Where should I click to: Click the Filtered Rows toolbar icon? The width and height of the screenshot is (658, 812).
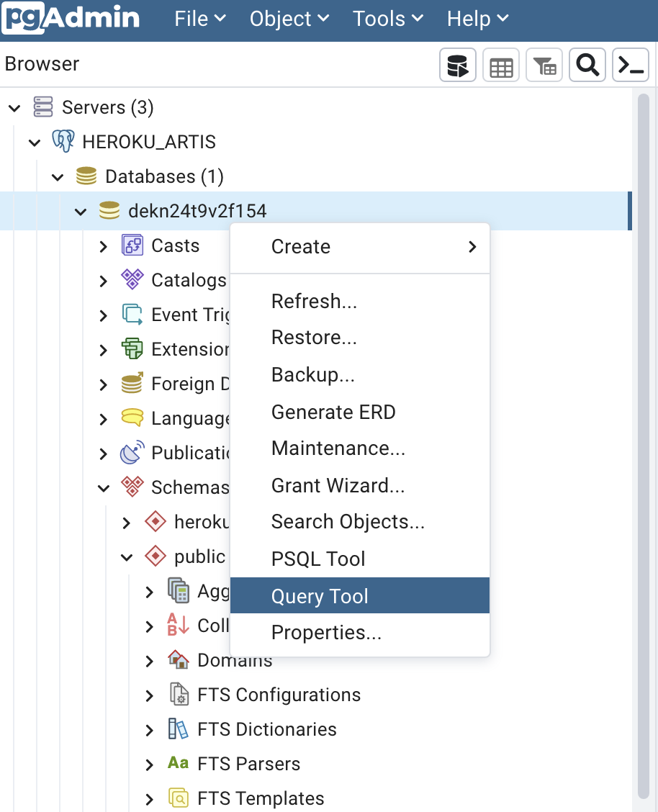[x=544, y=66]
